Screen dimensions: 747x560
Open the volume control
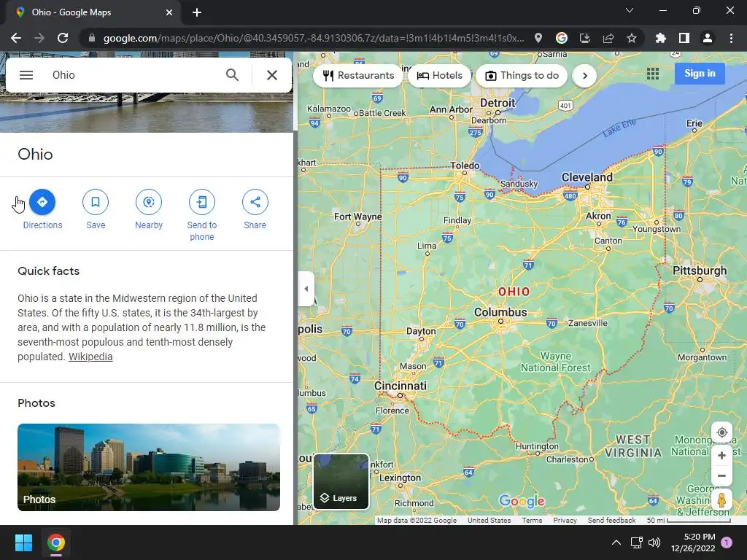pyautogui.click(x=655, y=542)
